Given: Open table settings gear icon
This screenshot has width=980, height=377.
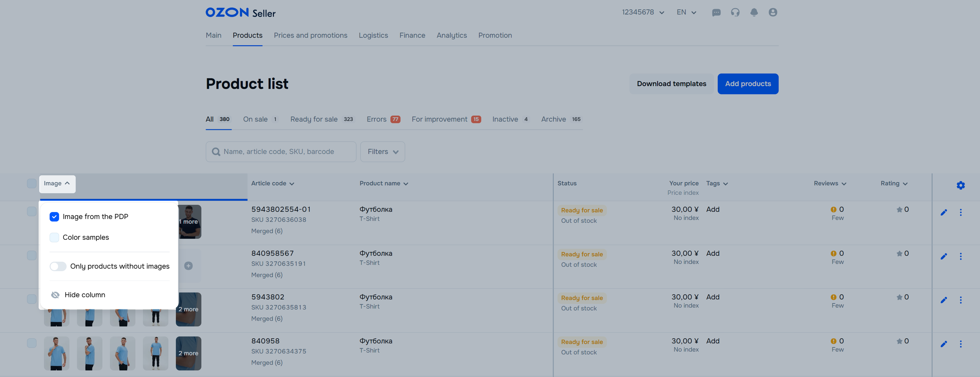Looking at the screenshot, I should (960, 185).
